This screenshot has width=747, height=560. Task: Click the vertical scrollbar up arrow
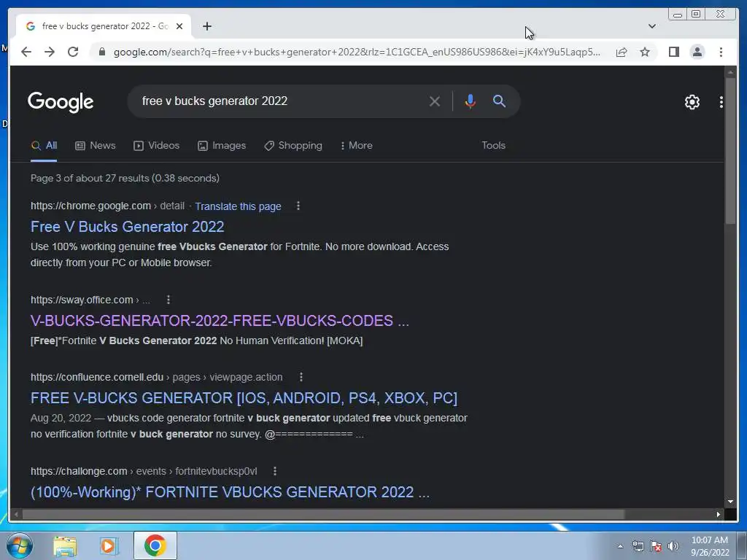[730, 72]
